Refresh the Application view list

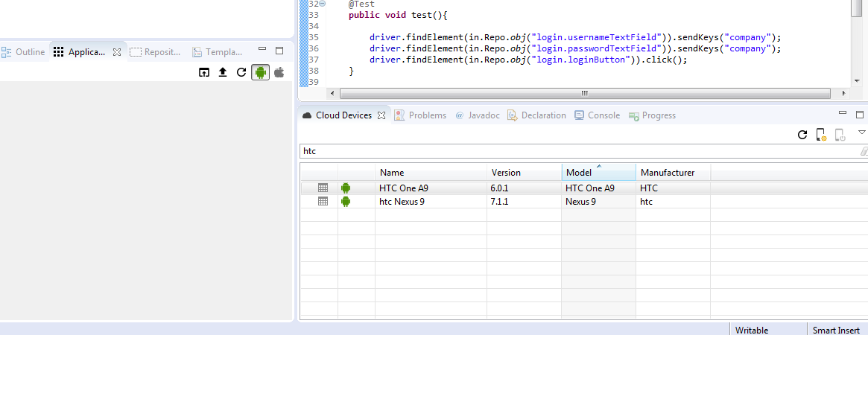click(x=241, y=72)
